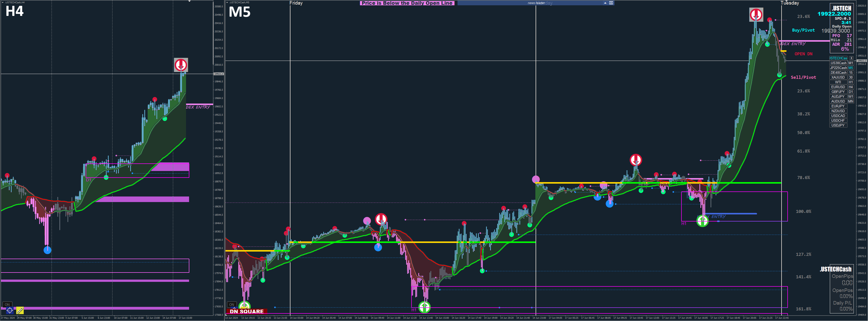868x321 pixels.
Task: Select the XAUUSD symbol button
Action: [x=838, y=78]
